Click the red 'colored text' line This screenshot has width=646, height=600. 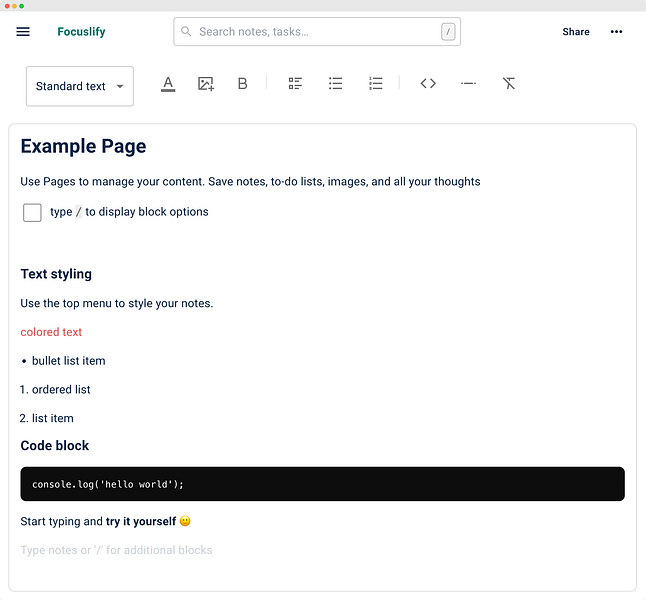tap(51, 332)
